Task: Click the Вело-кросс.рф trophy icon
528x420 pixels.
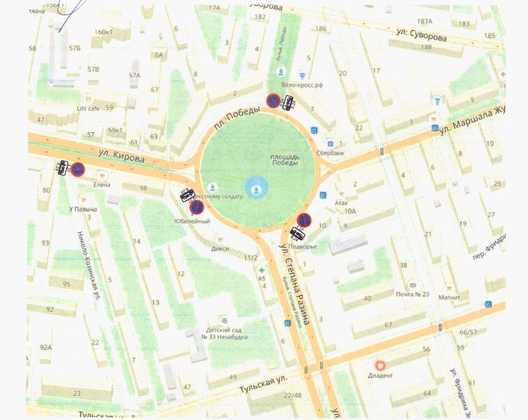Action: 302,75
